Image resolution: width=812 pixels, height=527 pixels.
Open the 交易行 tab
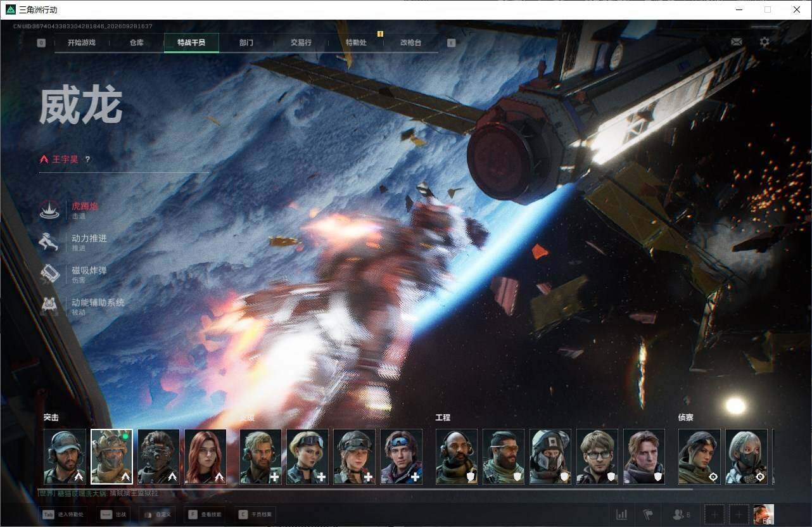point(301,43)
